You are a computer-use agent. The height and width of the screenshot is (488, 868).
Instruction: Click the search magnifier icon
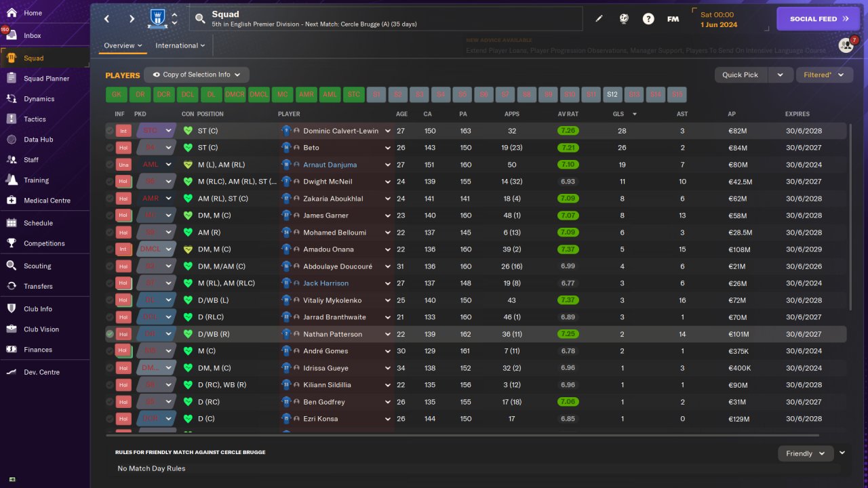tap(200, 19)
